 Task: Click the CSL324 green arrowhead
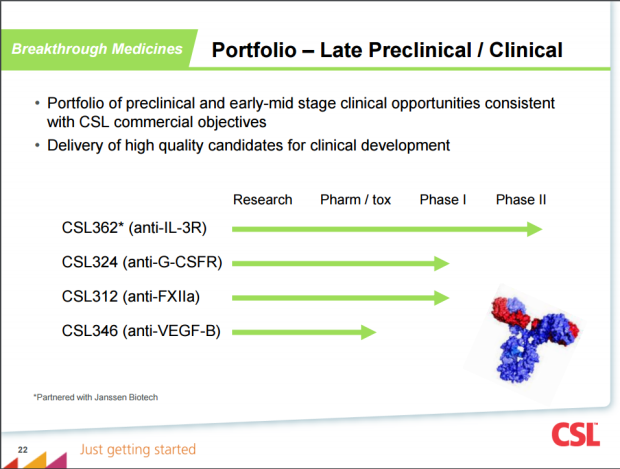[441, 263]
